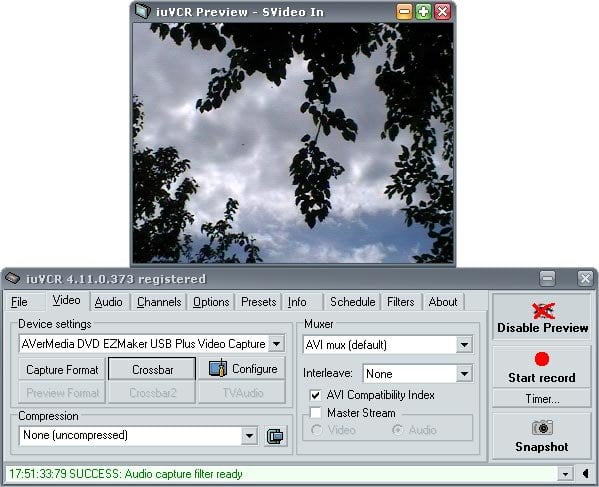Click the Disable Preview label
The width and height of the screenshot is (599, 487).
coord(542,328)
